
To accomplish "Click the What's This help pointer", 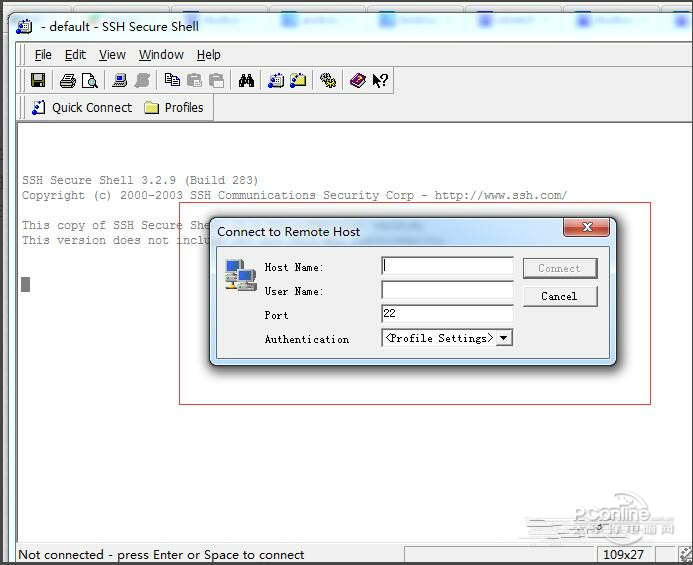I will click(x=380, y=80).
